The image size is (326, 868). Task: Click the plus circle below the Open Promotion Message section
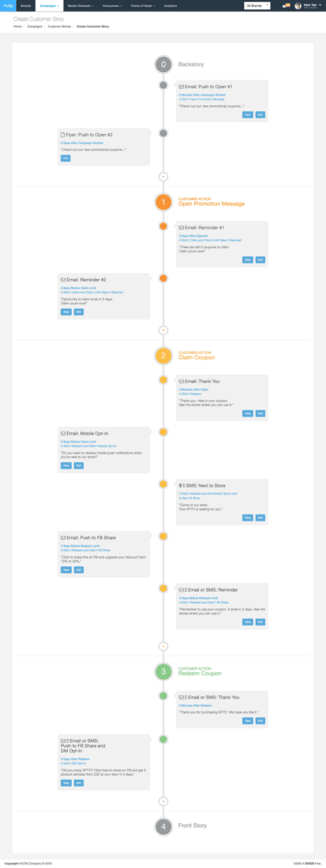pyautogui.click(x=163, y=330)
